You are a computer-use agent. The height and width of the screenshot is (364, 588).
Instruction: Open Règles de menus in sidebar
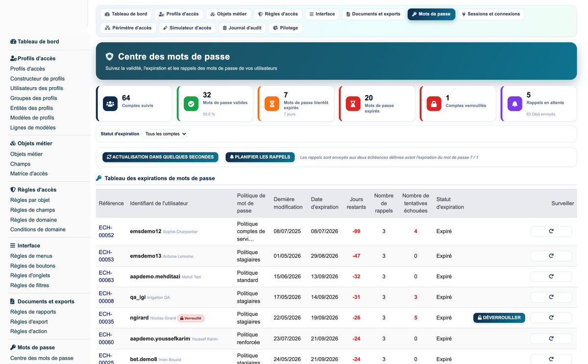point(31,256)
